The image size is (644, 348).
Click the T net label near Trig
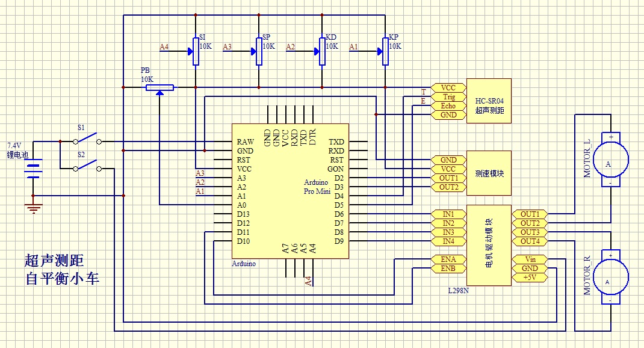pyautogui.click(x=424, y=92)
